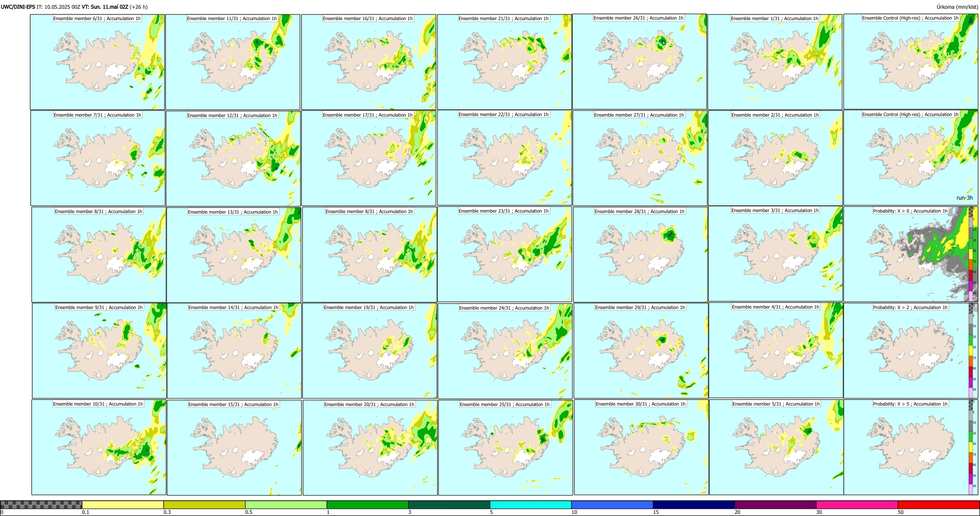
Task: Select the Ensemble member 19/31 map
Action: pyautogui.click(x=369, y=350)
